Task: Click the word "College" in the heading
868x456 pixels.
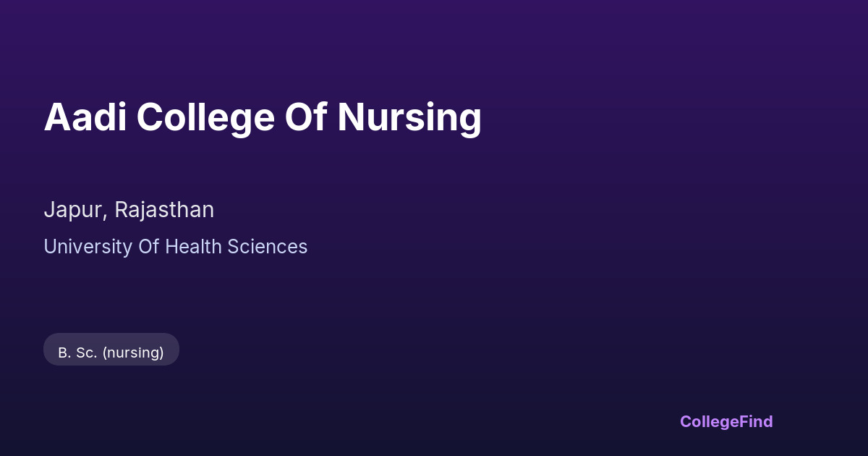Action: point(205,117)
